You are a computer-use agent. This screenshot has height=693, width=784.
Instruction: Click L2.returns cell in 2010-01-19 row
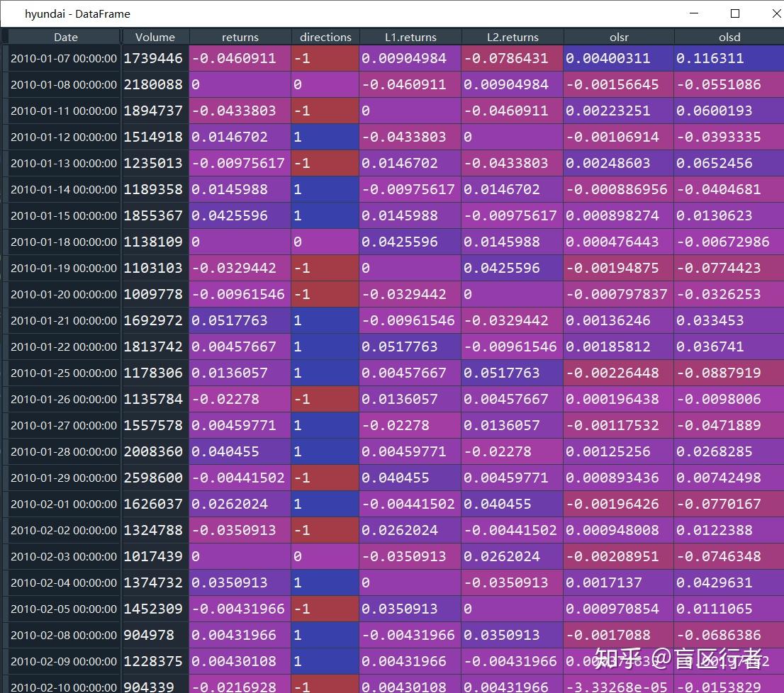pyautogui.click(x=513, y=269)
